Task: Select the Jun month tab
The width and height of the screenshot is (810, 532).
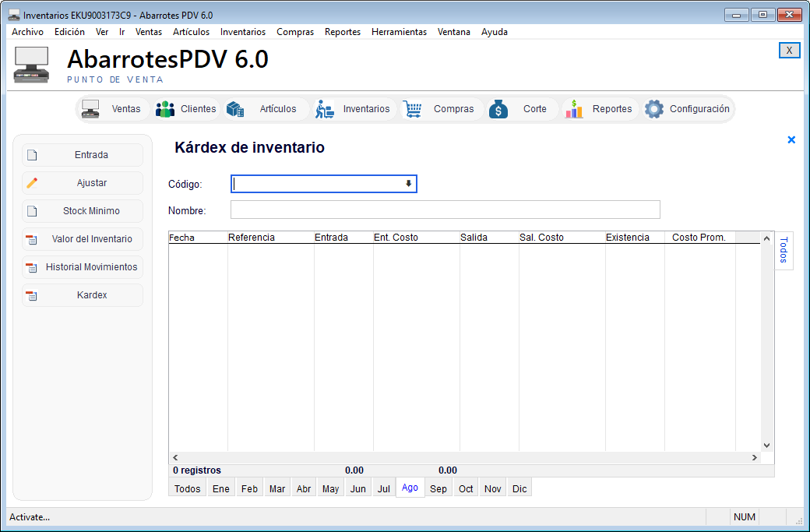Action: (358, 488)
